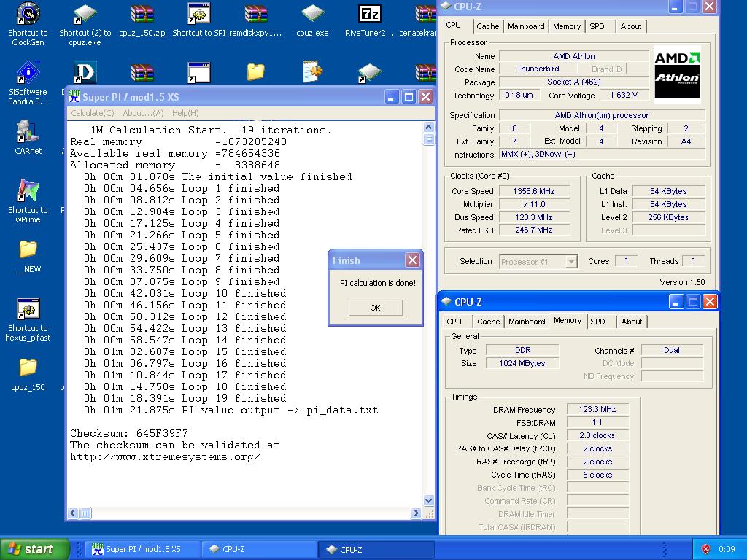Image resolution: width=747 pixels, height=560 pixels.
Task: Switch to Memory tab in upper CPU-Z
Action: 566,26
